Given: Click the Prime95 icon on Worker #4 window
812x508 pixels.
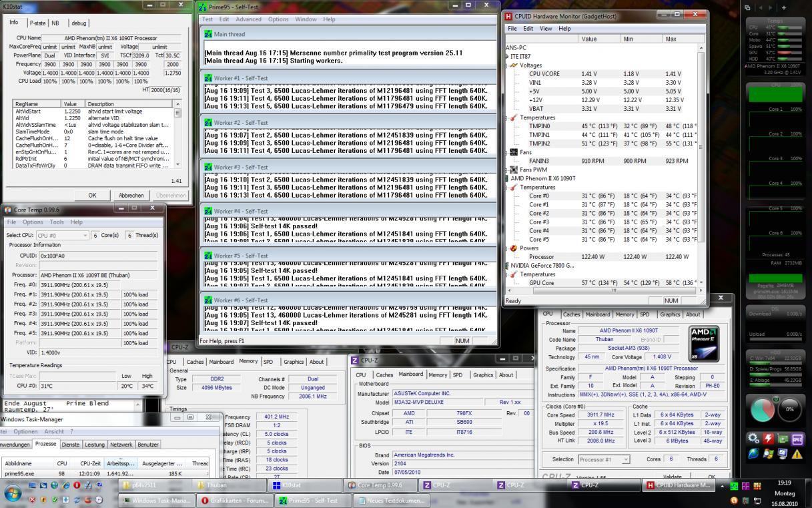Looking at the screenshot, I should [208, 211].
